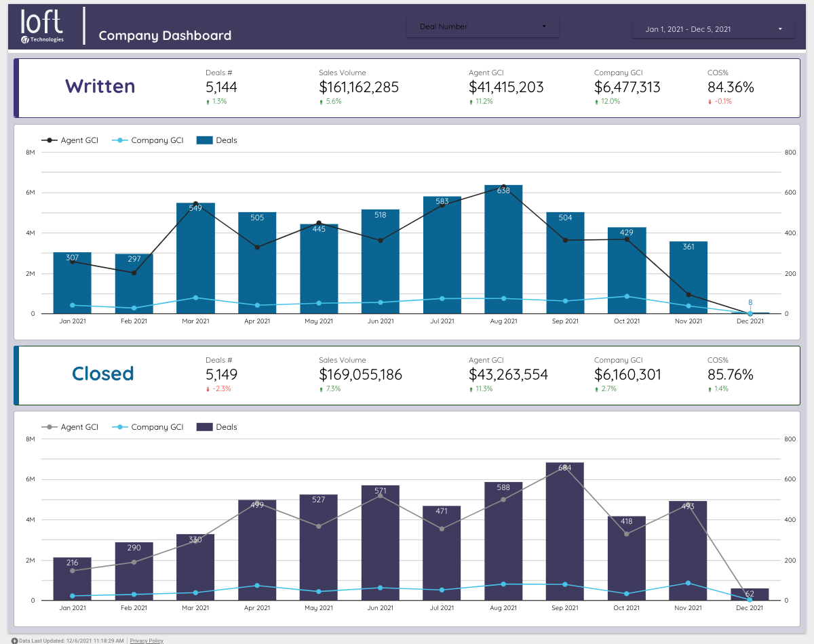Toggle Company GCI legend in Written chart
814x644 pixels.
click(149, 140)
